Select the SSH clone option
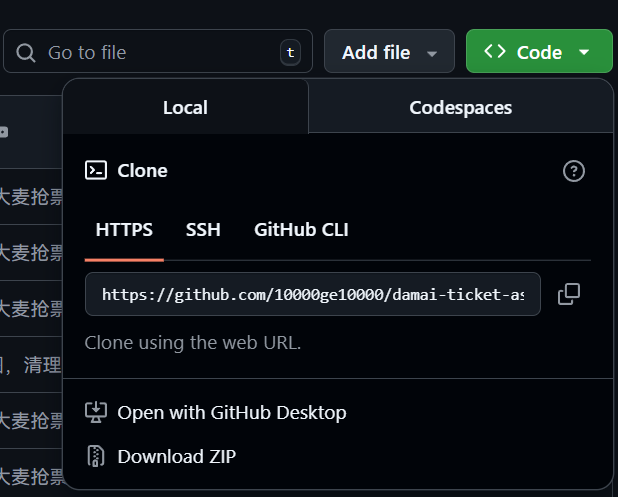618x497 pixels. pyautogui.click(x=203, y=230)
